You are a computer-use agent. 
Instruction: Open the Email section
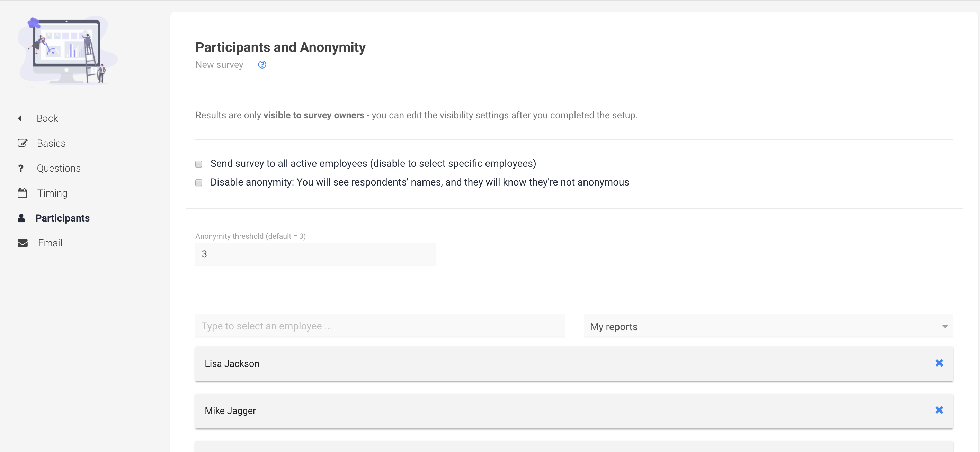50,243
